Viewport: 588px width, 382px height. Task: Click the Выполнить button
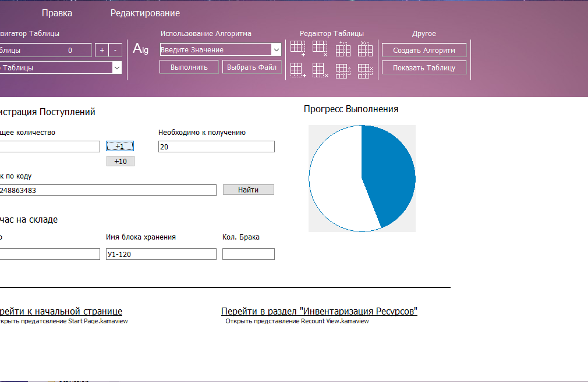pyautogui.click(x=189, y=67)
